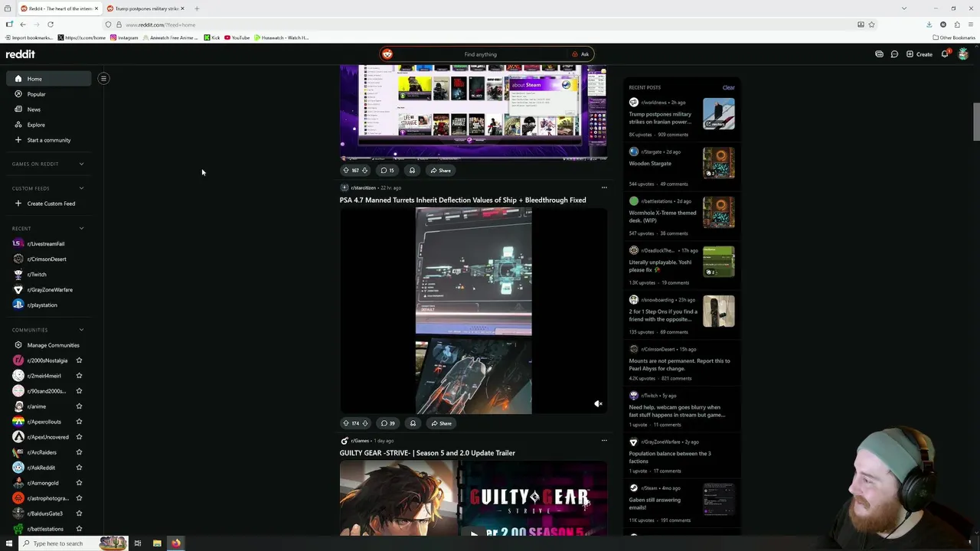Favorite r/2000sNostalgia with its star
The height and width of the screenshot is (551, 980).
[79, 360]
